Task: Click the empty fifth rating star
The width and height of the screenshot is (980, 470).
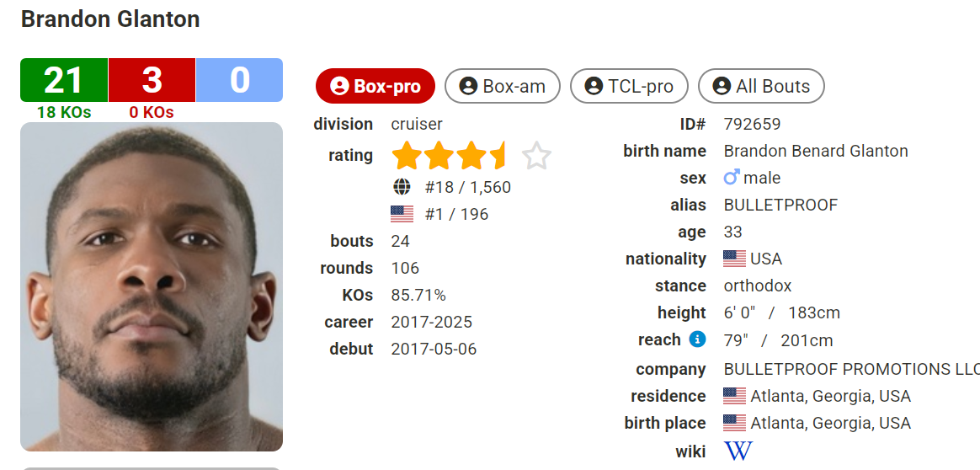Action: (536, 156)
